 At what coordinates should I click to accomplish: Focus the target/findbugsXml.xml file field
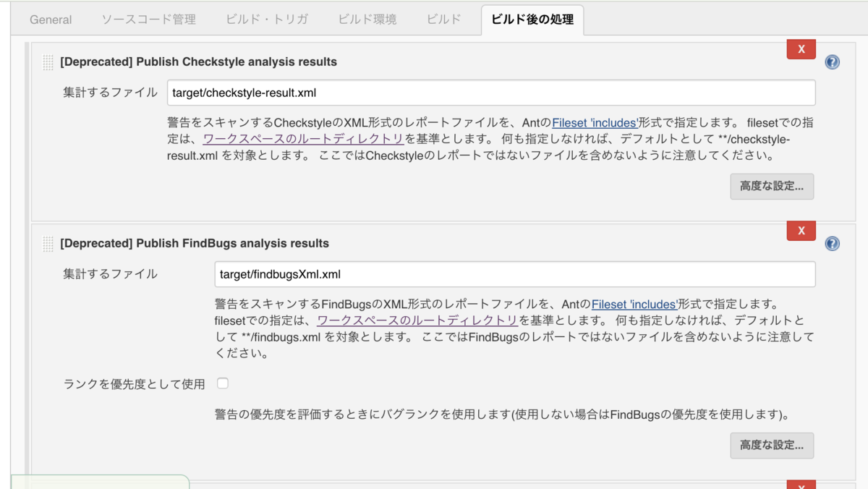516,274
